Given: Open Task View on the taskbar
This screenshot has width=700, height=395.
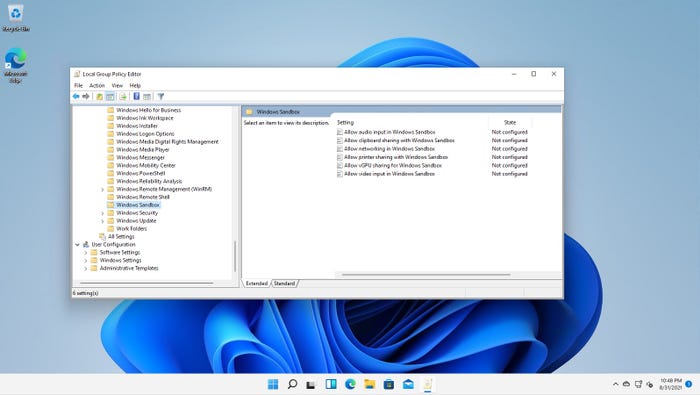Looking at the screenshot, I should (x=311, y=384).
